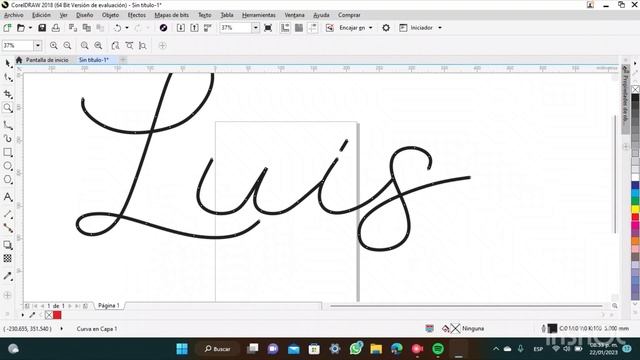
Task: Pick the red document palette swatch
Action: 57,315
